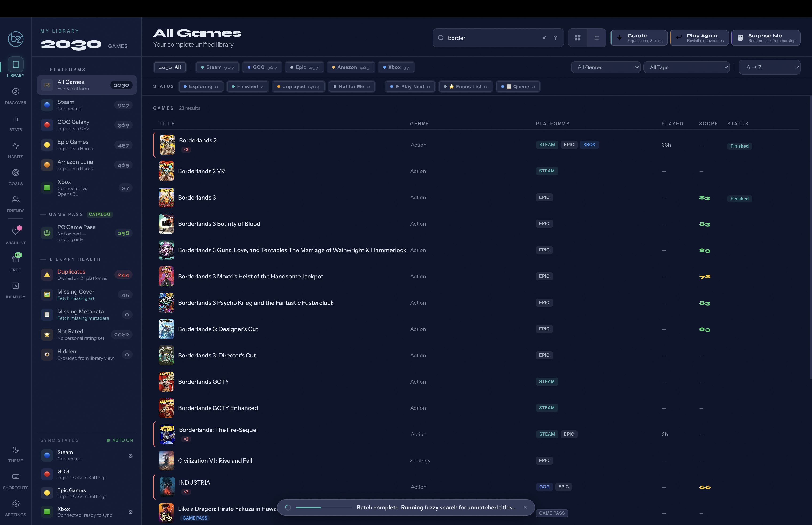The image size is (812, 525).
Task: Toggle the Unplayed status filter
Action: click(x=298, y=86)
